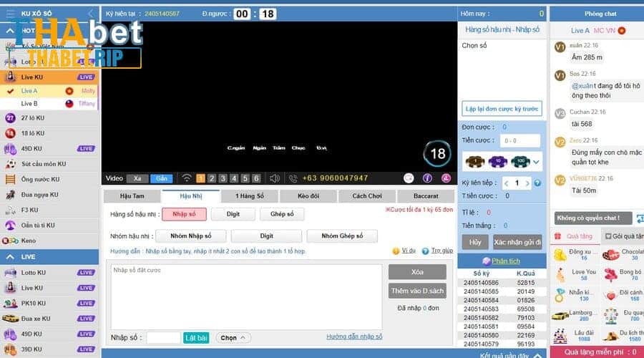Click the Wi-Fi signal quality icon

(187, 178)
